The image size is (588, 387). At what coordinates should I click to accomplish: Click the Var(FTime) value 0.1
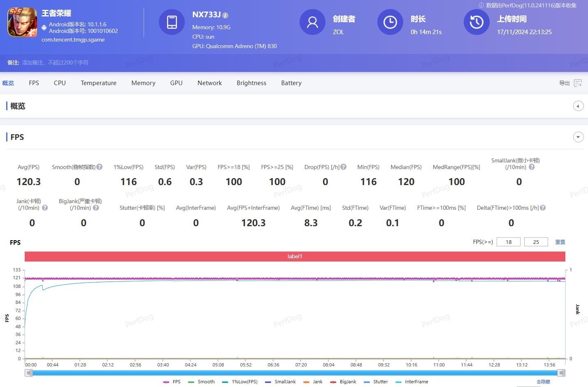click(x=393, y=223)
